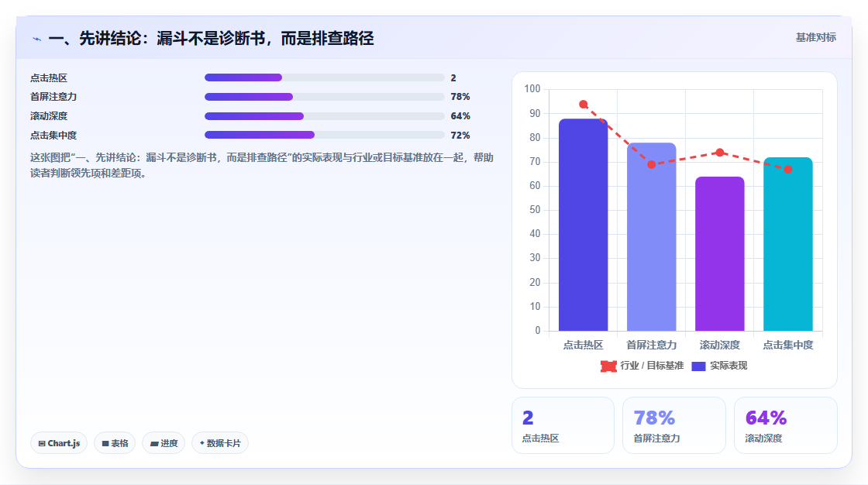Click the 基准对标 label in the header
The image size is (868, 485).
click(815, 38)
